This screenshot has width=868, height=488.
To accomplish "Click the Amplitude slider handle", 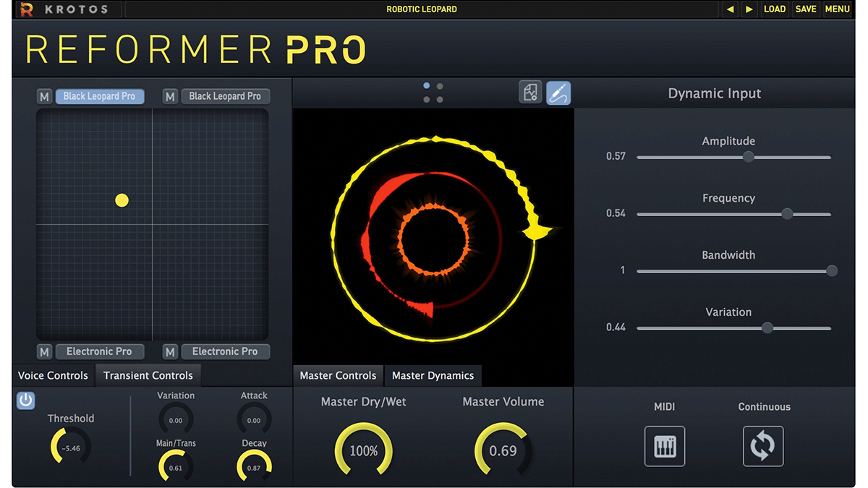I will [x=749, y=156].
